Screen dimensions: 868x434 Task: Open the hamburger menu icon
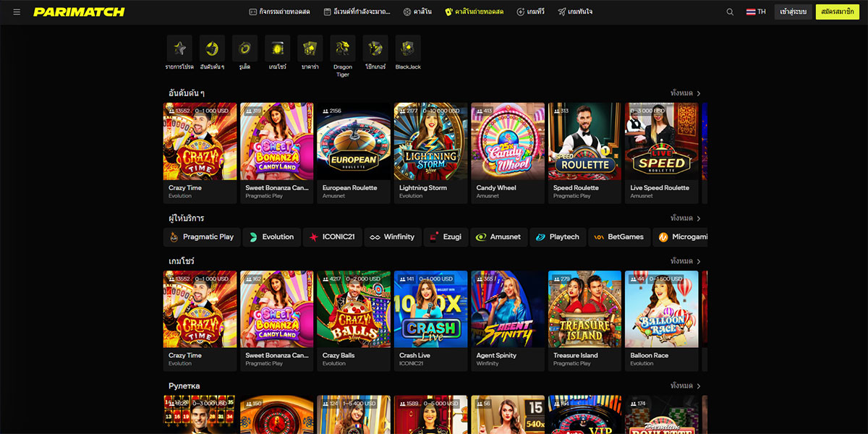[17, 12]
